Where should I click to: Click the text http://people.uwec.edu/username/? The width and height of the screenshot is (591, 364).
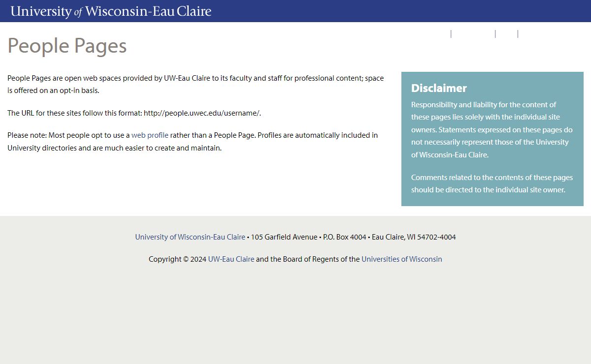pyautogui.click(x=202, y=113)
